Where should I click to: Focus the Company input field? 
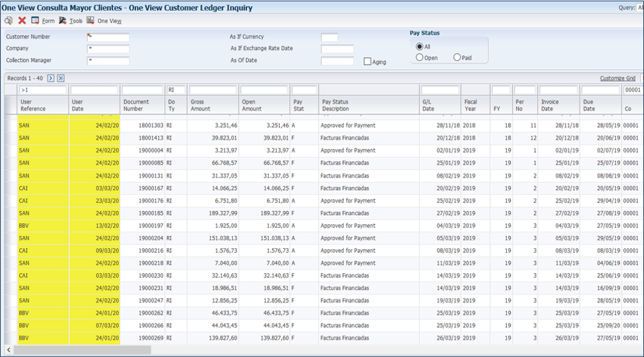click(108, 49)
